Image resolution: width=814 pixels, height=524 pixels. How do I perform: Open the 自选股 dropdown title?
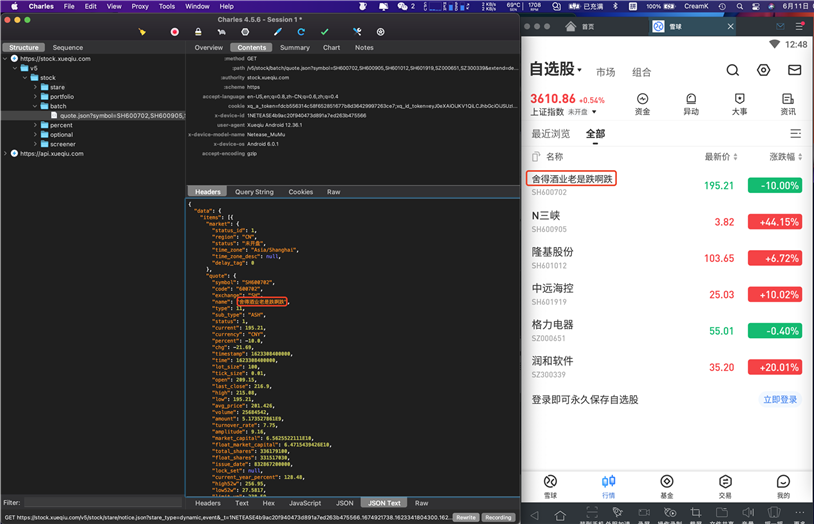tap(555, 69)
